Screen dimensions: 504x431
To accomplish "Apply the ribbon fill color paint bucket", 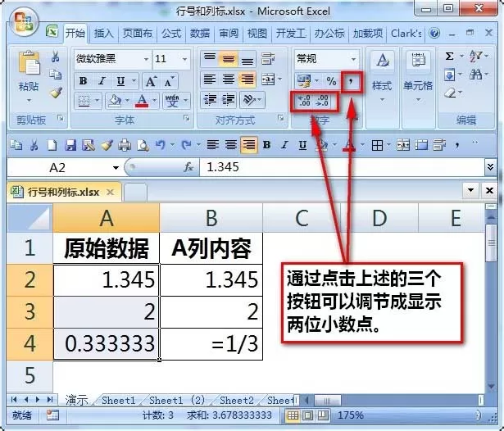I will coord(115,101).
